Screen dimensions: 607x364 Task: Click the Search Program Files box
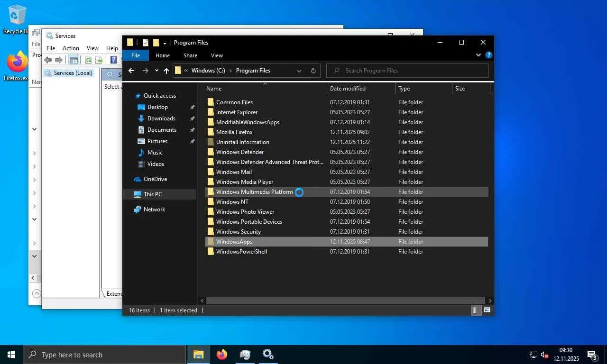pyautogui.click(x=407, y=71)
